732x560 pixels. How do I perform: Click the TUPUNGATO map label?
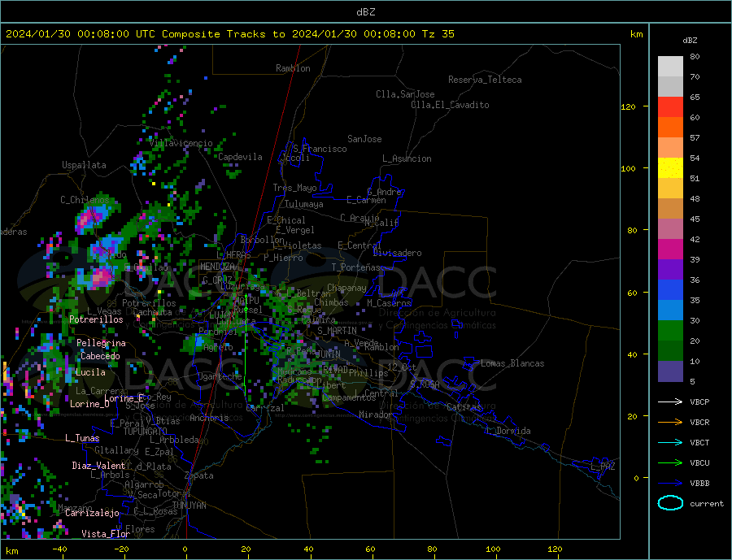coord(146,432)
